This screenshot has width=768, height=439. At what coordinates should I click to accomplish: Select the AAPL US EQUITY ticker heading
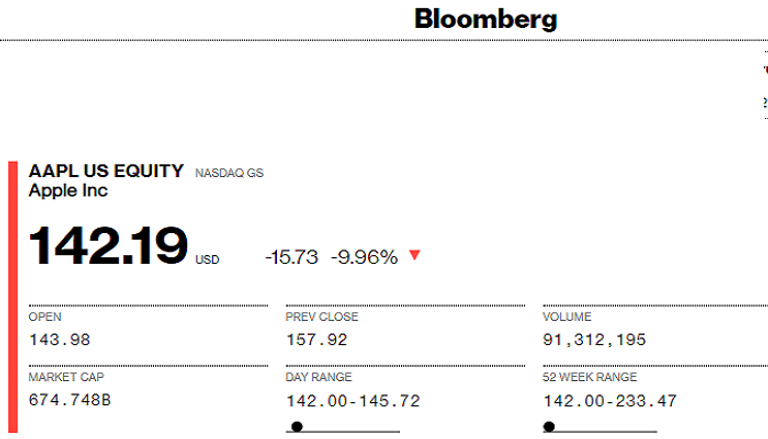106,171
